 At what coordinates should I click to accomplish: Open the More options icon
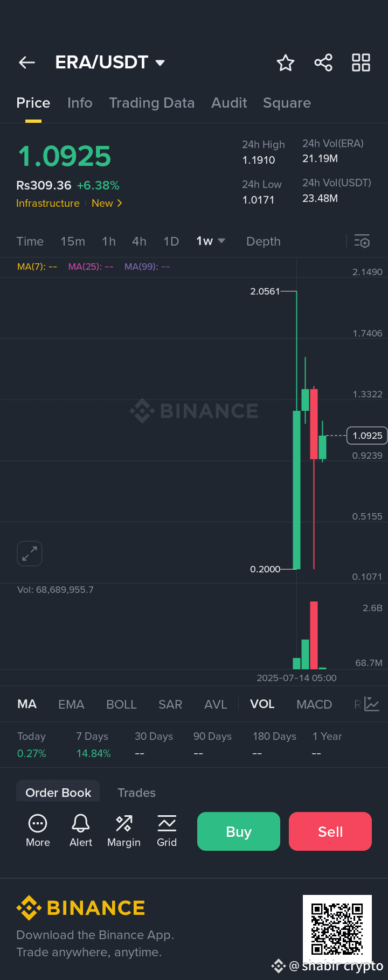click(38, 831)
